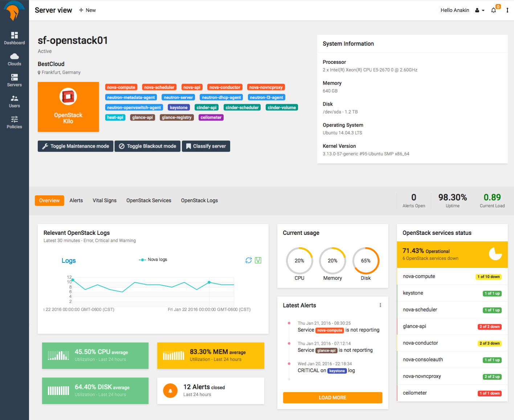Click the OpenStack Kilo tile
This screenshot has height=420, width=514.
pos(68,107)
